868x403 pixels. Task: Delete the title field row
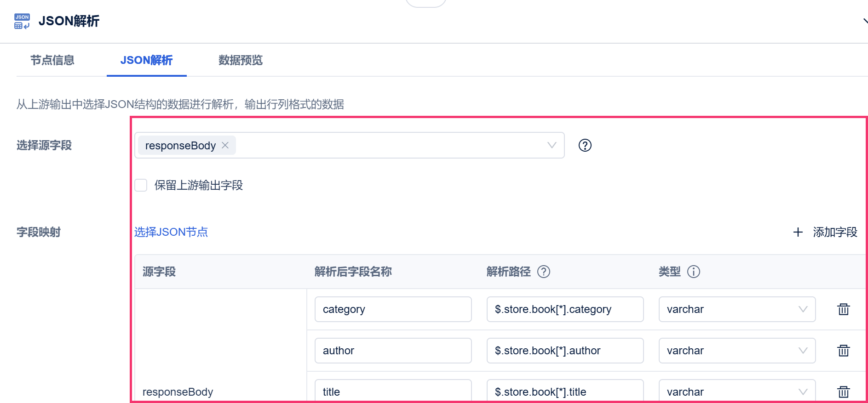(843, 392)
